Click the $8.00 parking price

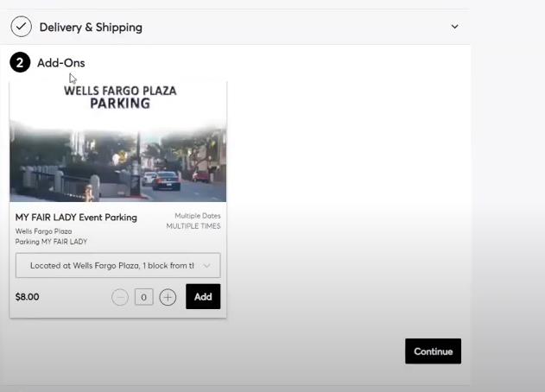(28, 297)
